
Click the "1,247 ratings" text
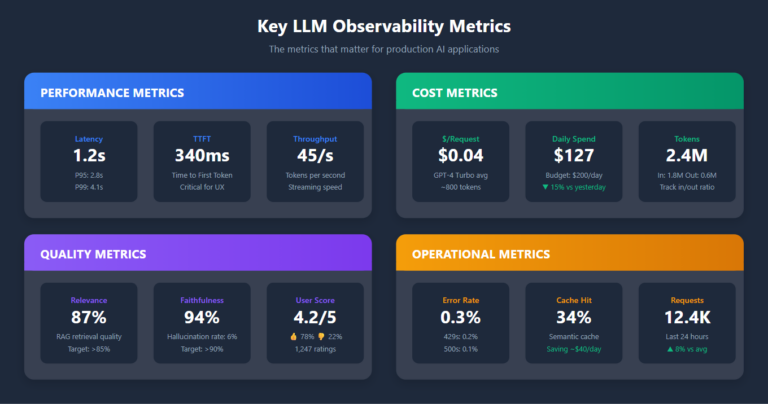315,348
